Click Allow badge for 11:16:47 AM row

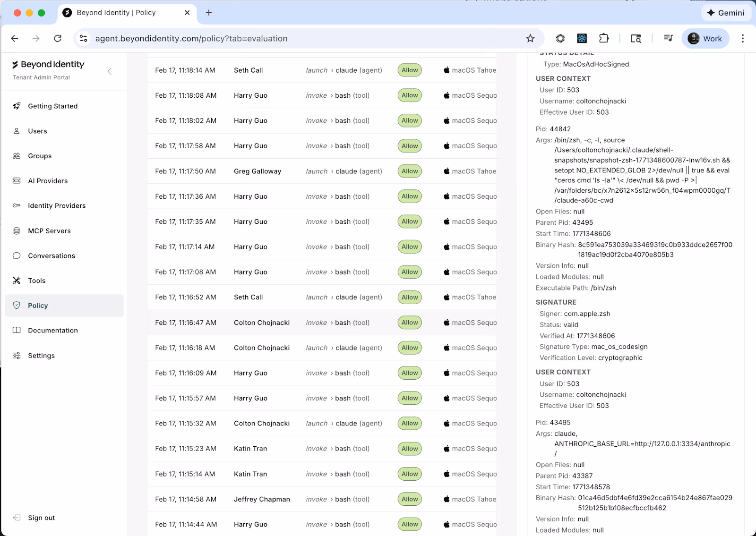pyautogui.click(x=410, y=323)
